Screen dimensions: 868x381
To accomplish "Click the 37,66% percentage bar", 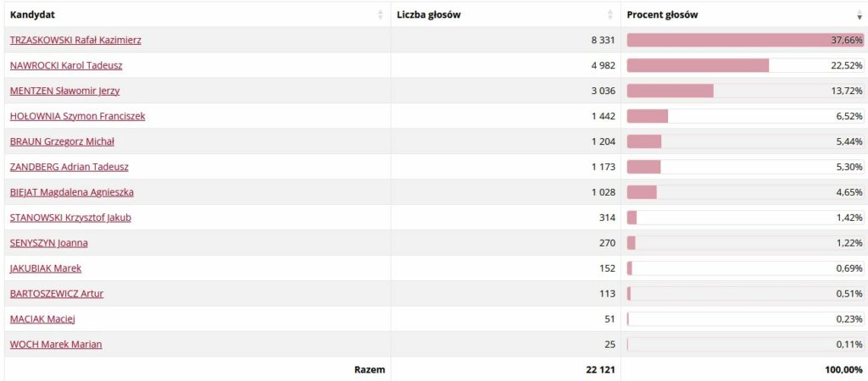I will [745, 40].
